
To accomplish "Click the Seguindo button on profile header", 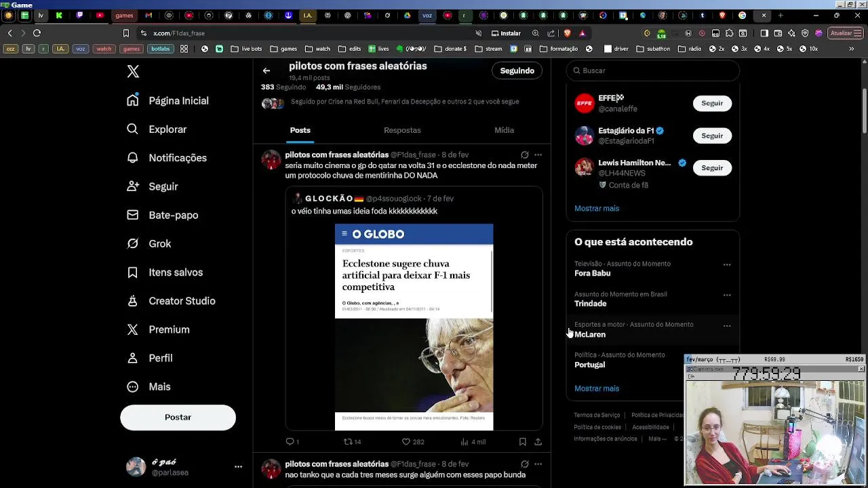I will click(x=517, y=70).
